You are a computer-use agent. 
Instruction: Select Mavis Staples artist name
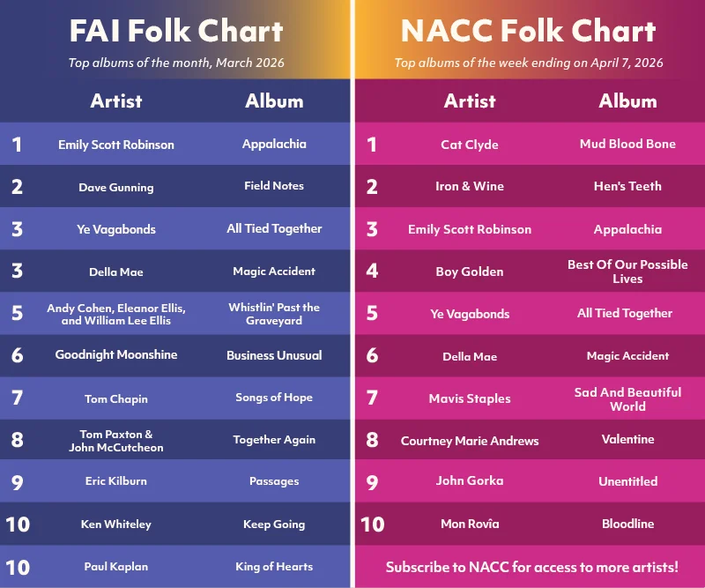click(470, 398)
